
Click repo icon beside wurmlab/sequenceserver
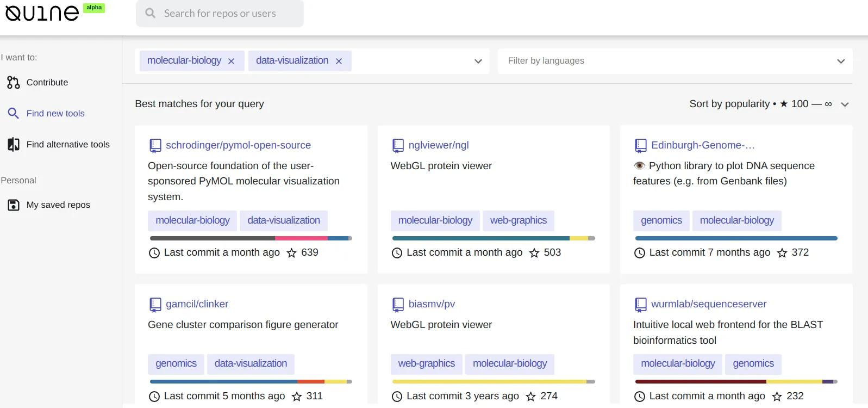641,304
